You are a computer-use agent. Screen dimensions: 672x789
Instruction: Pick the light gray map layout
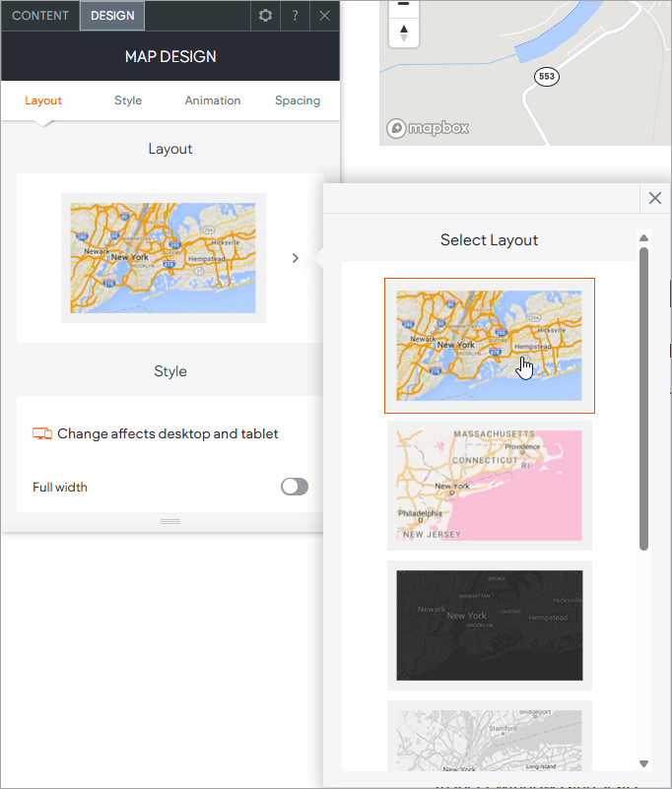(490, 737)
